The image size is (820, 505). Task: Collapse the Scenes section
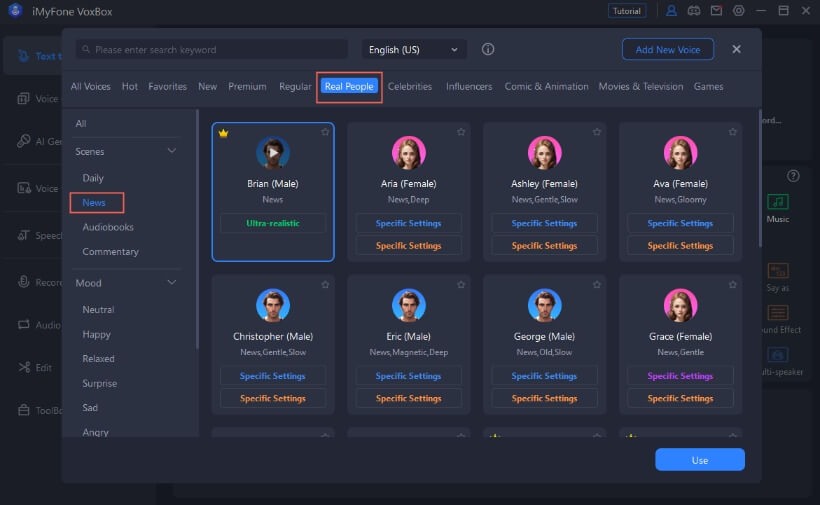171,151
